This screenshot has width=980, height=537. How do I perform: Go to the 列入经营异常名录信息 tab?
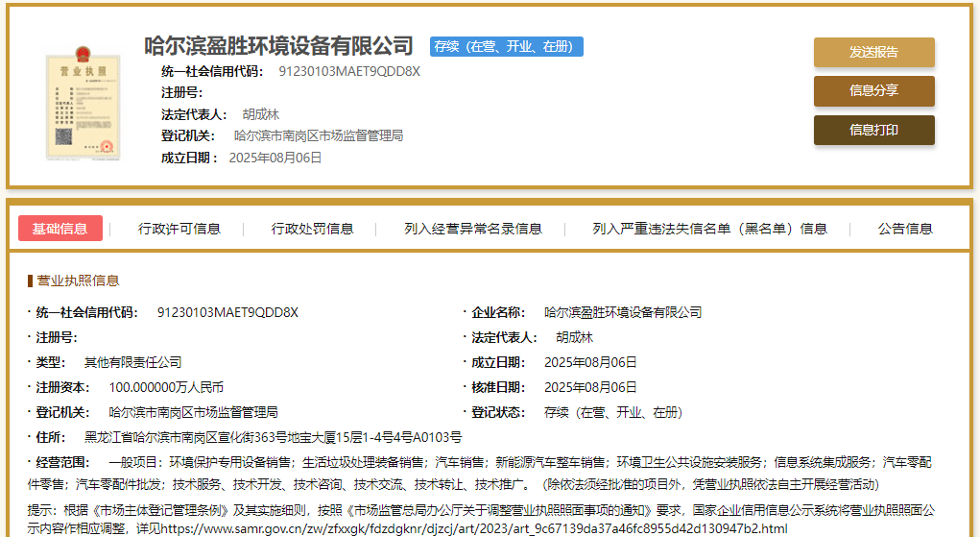pyautogui.click(x=472, y=229)
